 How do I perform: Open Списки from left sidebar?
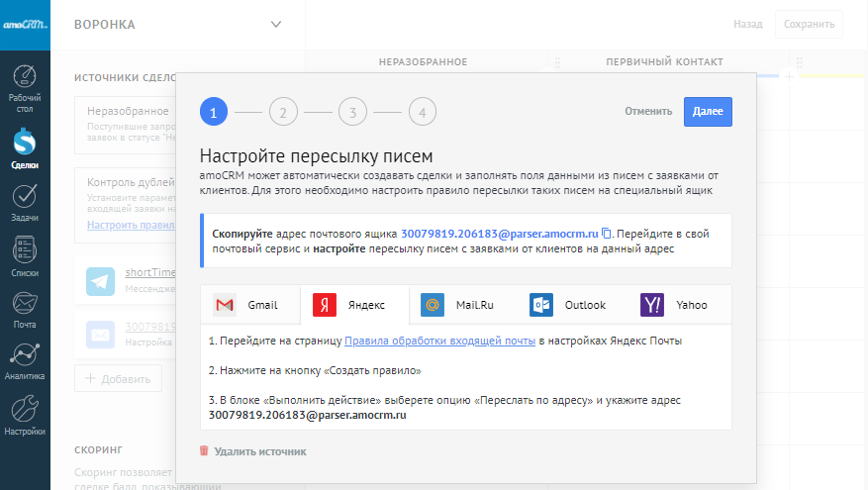25,255
